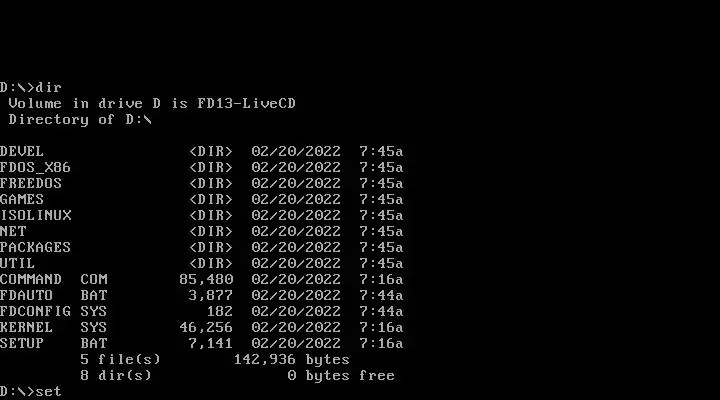
Task: Click the SETUP BAT file entry
Action: tap(54, 344)
